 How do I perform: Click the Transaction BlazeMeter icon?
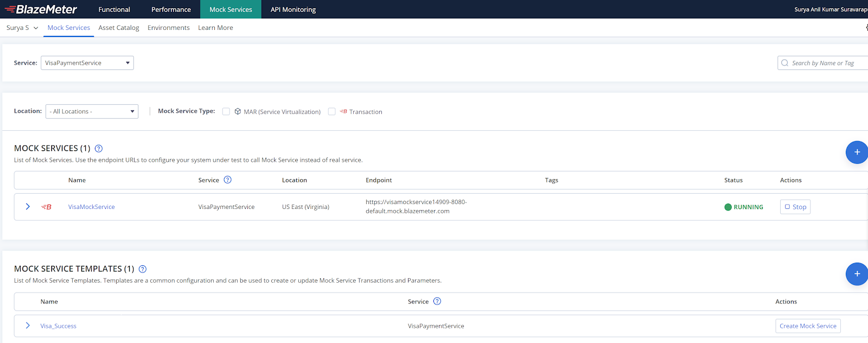(343, 111)
